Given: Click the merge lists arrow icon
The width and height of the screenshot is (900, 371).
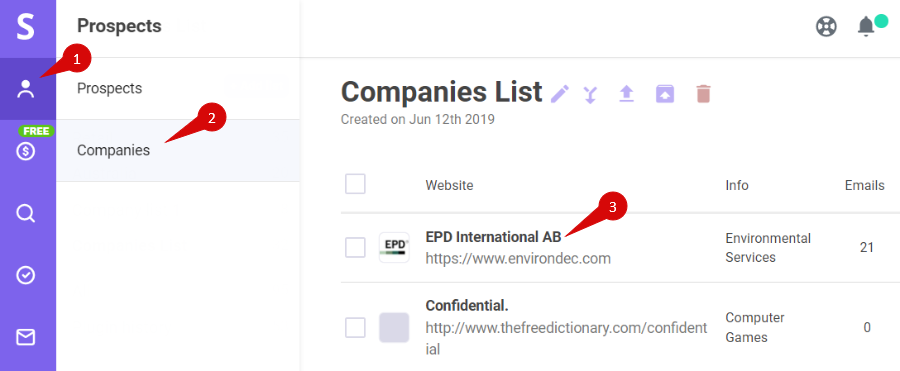Looking at the screenshot, I should point(590,94).
